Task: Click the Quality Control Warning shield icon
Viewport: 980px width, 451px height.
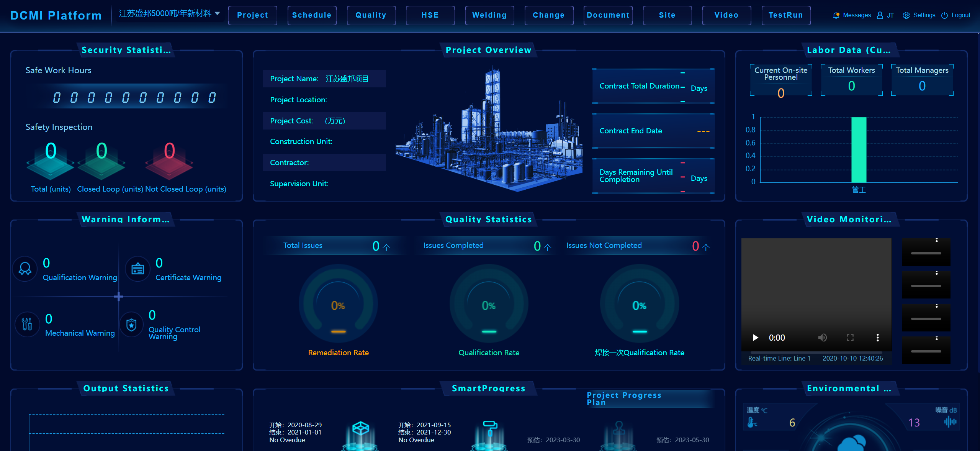Action: [x=131, y=325]
